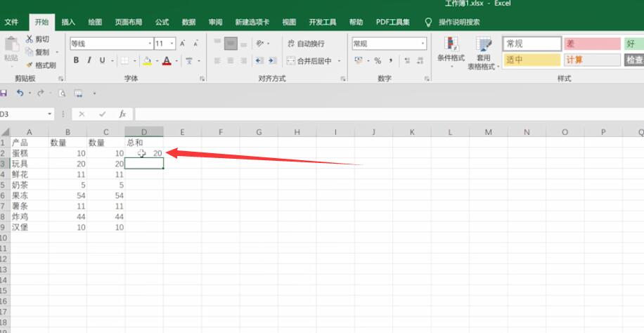This screenshot has width=644, height=333.
Task: Click the accounting currency format icon
Action: 359,61
